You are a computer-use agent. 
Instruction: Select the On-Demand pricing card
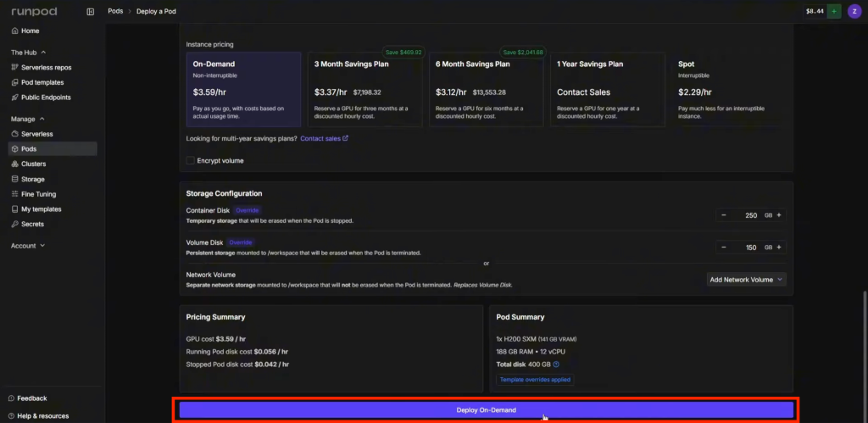tap(243, 90)
